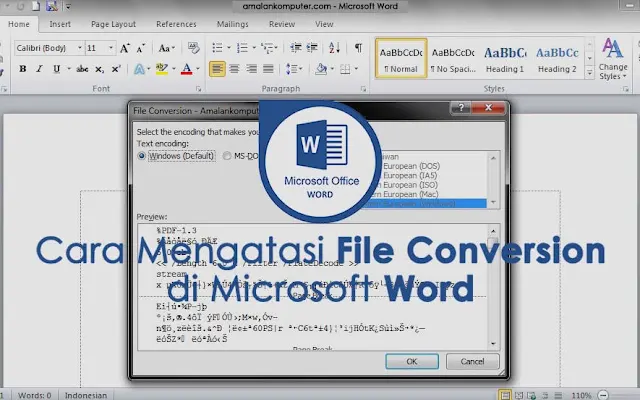640x400 pixels.
Task: Apply subscript formatting
Action: click(x=99, y=69)
